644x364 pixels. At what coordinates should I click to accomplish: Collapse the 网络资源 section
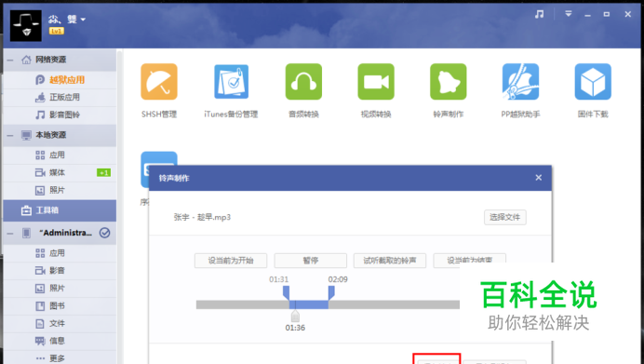tap(10, 60)
